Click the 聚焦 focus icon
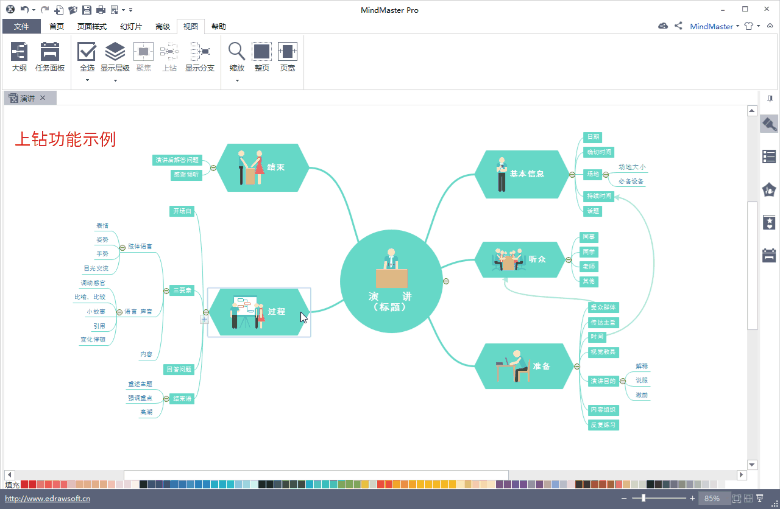 pyautogui.click(x=143, y=52)
